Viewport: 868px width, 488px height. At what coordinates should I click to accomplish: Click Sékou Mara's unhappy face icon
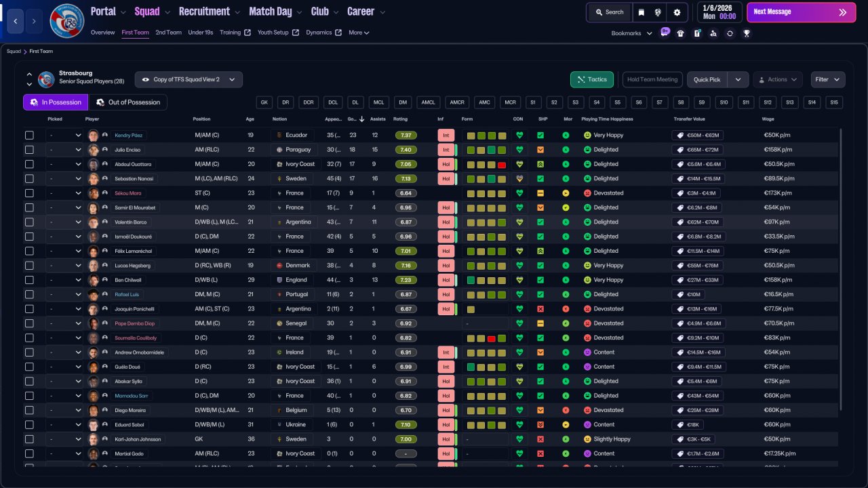tap(587, 193)
